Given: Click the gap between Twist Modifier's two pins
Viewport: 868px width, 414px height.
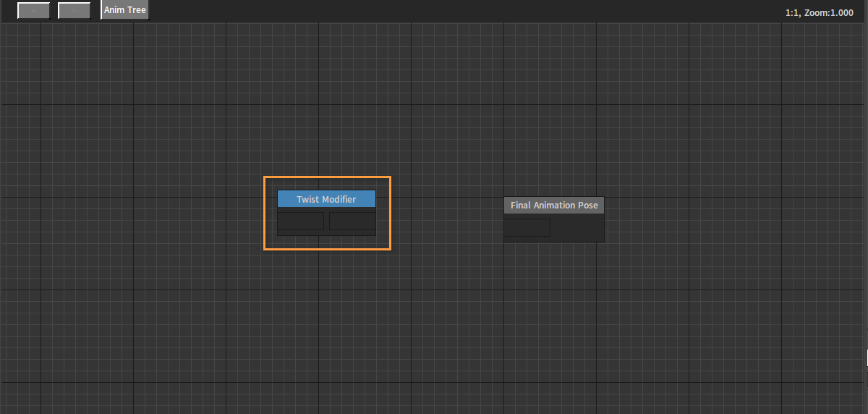Looking at the screenshot, I should tap(326, 221).
